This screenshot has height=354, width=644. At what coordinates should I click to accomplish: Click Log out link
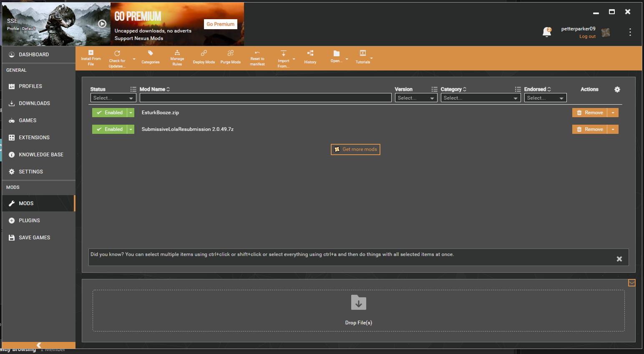coord(587,37)
